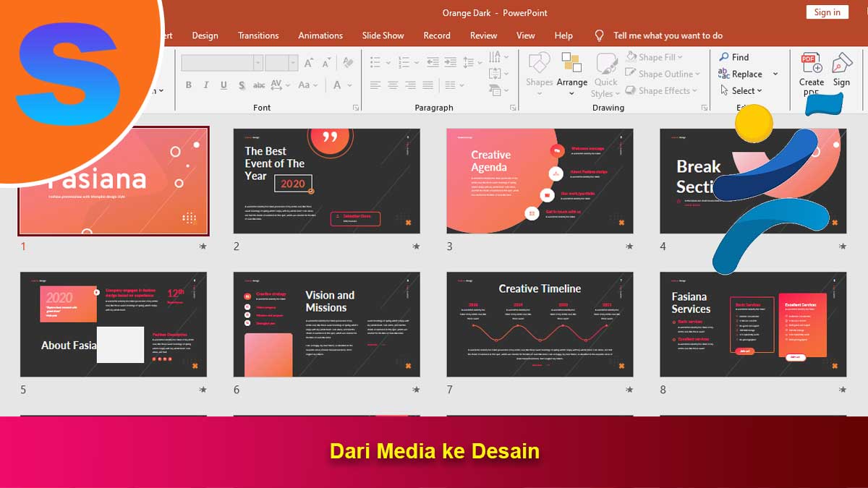Click the star icon under slide 7
Image resolution: width=868 pixels, height=488 pixels.
point(629,390)
